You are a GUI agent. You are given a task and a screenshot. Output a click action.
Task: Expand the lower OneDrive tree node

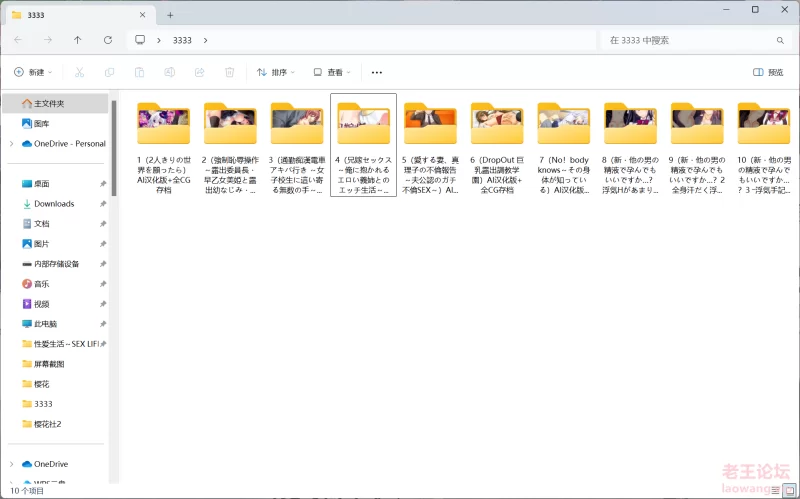coord(11,464)
